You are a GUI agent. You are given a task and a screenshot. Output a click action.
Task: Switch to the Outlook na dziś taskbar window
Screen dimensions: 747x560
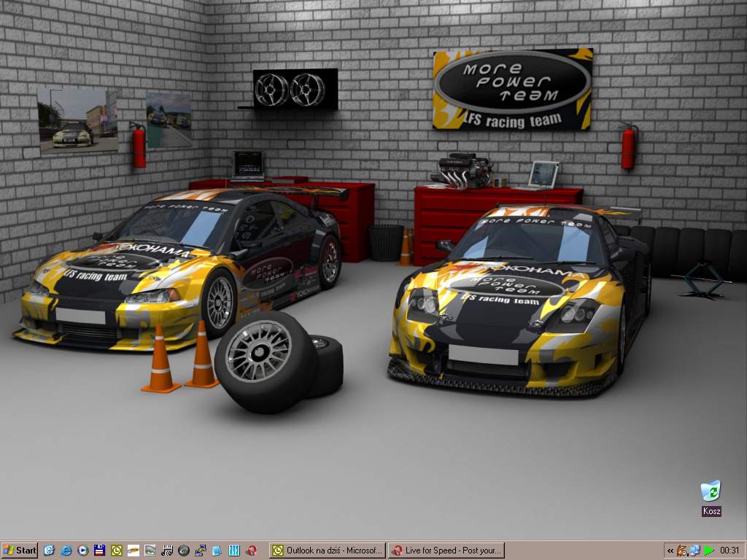click(328, 551)
